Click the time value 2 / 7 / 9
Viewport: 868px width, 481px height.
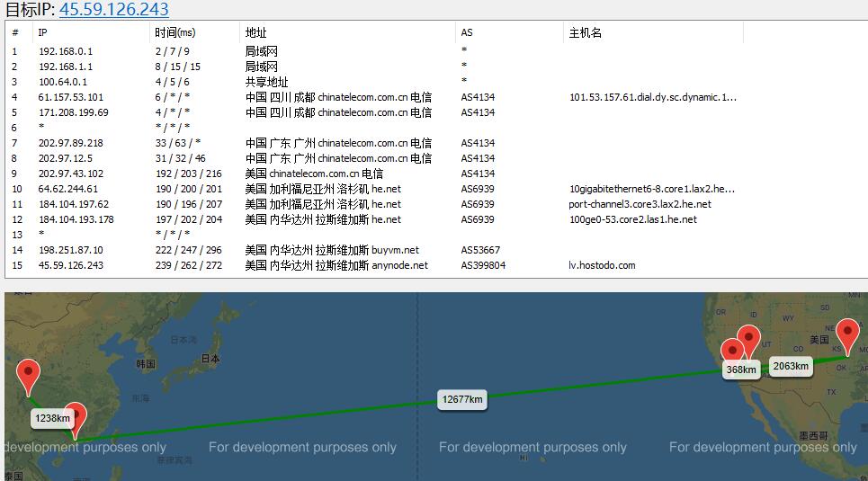click(x=172, y=51)
